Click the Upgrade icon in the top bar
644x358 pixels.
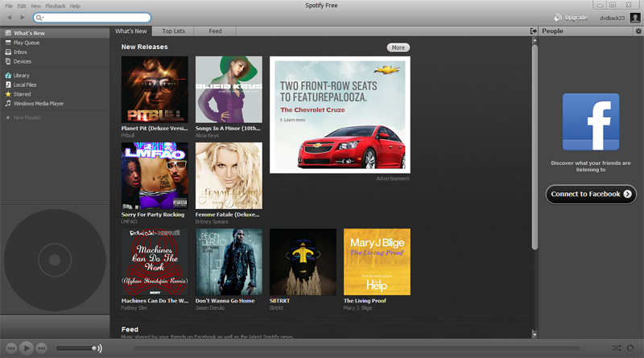557,18
